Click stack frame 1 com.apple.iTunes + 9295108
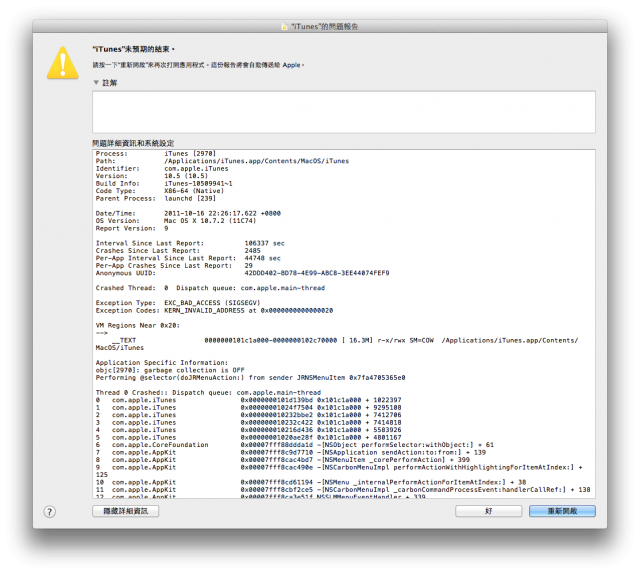Screen dimensions: 640x574 (249, 407)
